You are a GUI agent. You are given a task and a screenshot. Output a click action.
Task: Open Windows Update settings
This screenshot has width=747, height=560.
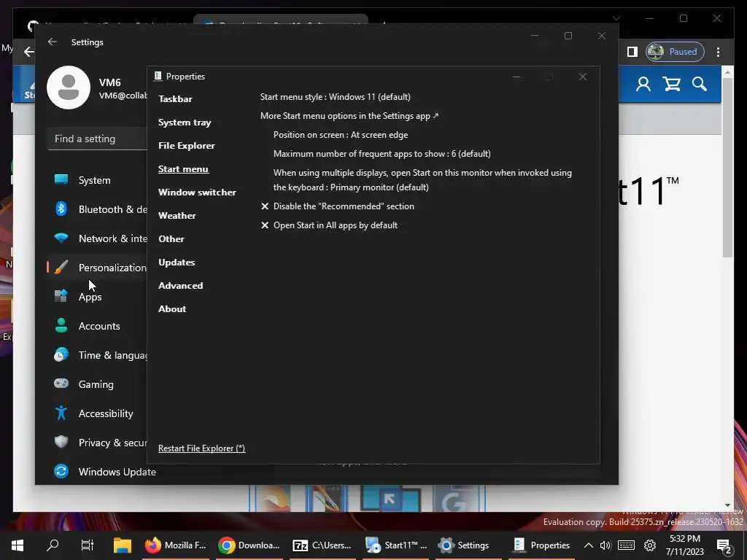tap(105, 472)
